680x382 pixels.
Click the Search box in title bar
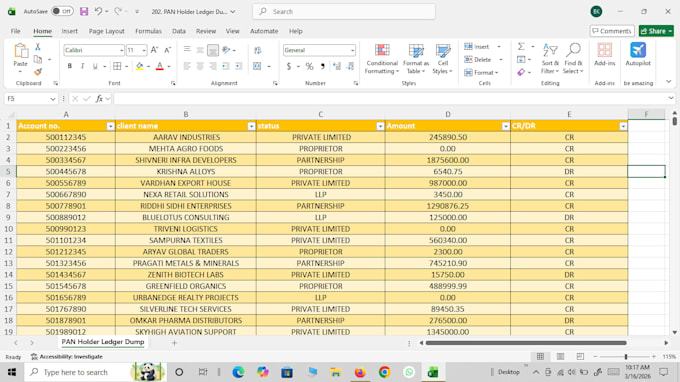344,12
